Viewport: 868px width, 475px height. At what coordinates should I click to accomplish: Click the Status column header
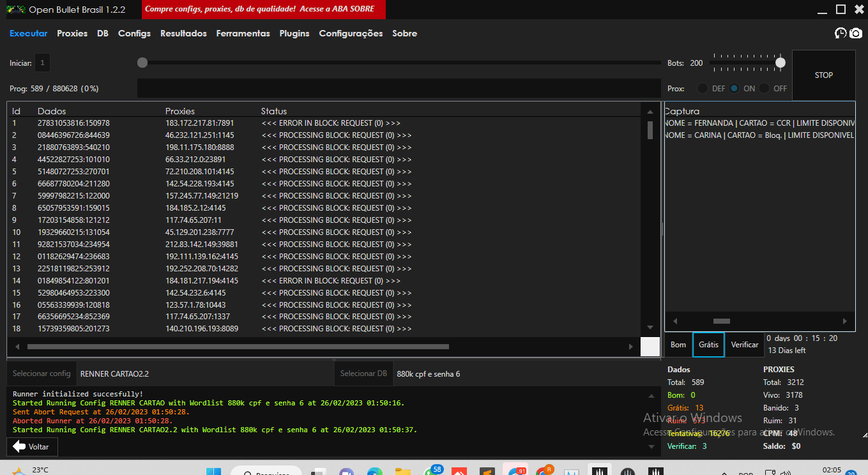point(274,111)
